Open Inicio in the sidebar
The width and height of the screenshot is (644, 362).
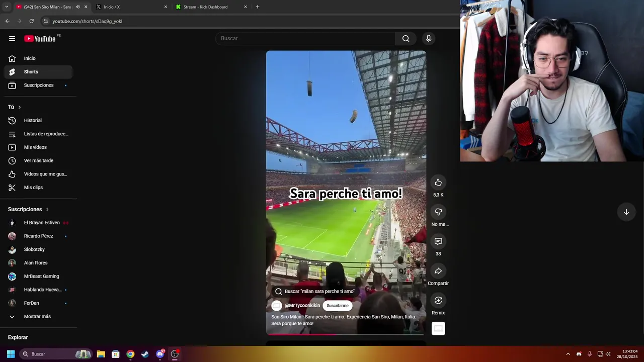click(x=38, y=58)
